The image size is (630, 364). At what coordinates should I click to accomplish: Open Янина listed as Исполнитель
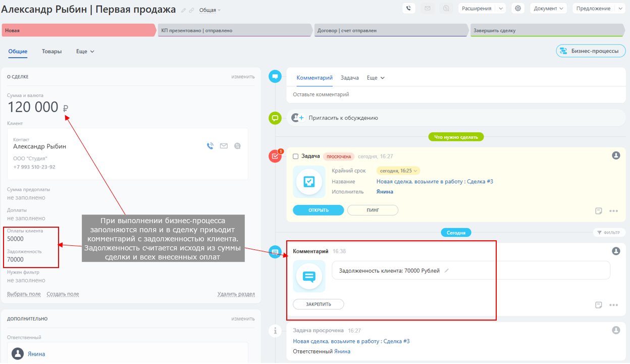(385, 192)
